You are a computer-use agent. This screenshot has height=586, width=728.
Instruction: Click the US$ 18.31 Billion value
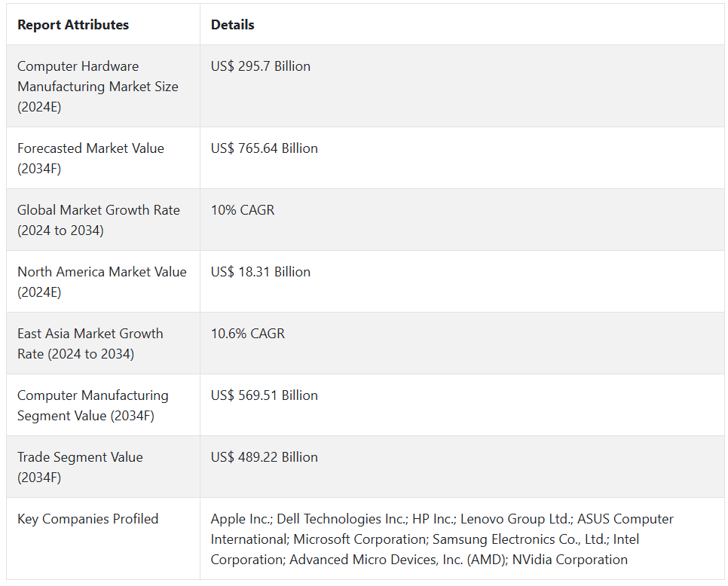tap(261, 272)
